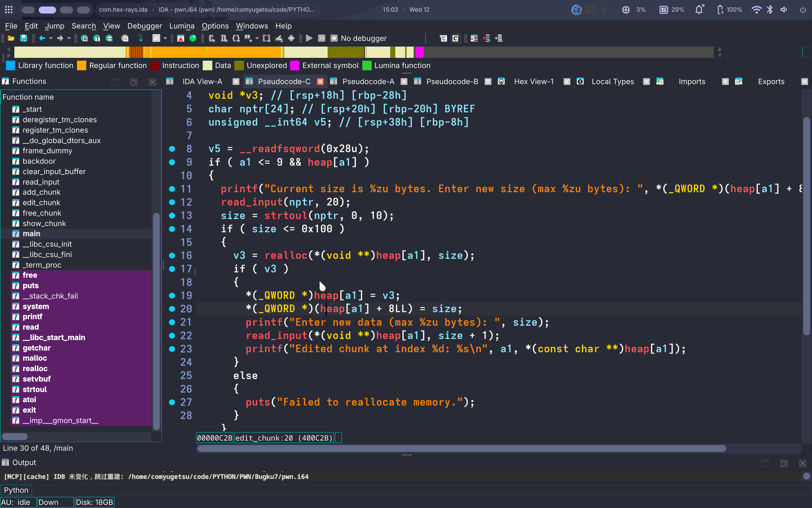Click the pseudocode horizontal scrollbar

pos(461,448)
